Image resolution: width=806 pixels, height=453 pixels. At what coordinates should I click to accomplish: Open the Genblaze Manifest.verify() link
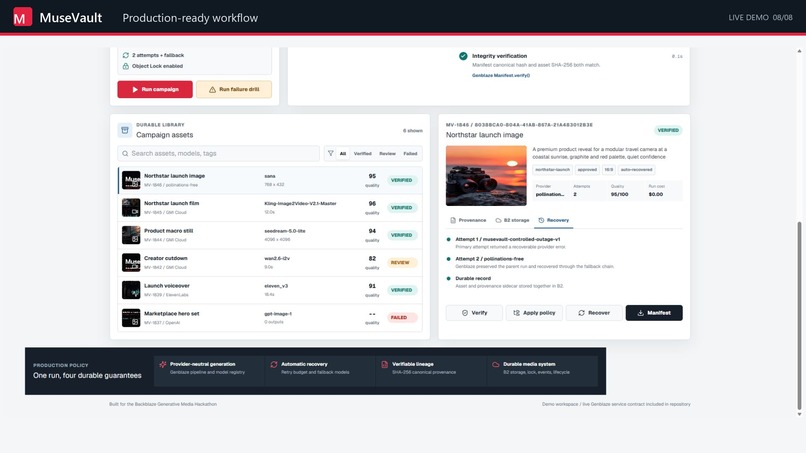[x=501, y=76]
